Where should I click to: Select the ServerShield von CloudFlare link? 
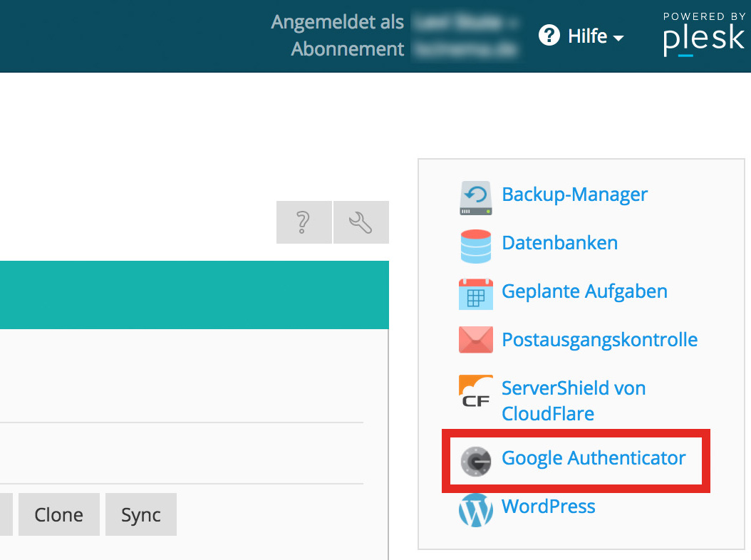tap(573, 400)
